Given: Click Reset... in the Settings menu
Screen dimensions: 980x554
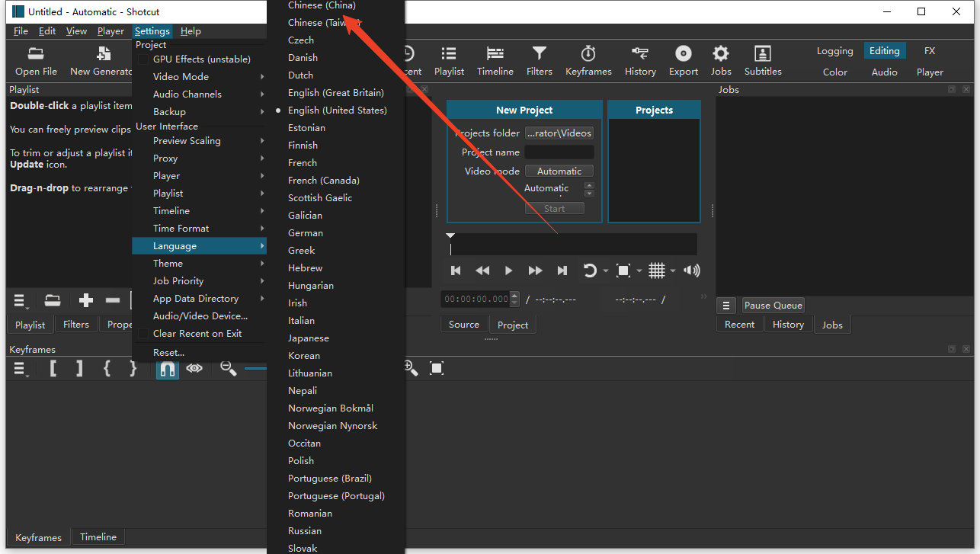Looking at the screenshot, I should point(168,353).
